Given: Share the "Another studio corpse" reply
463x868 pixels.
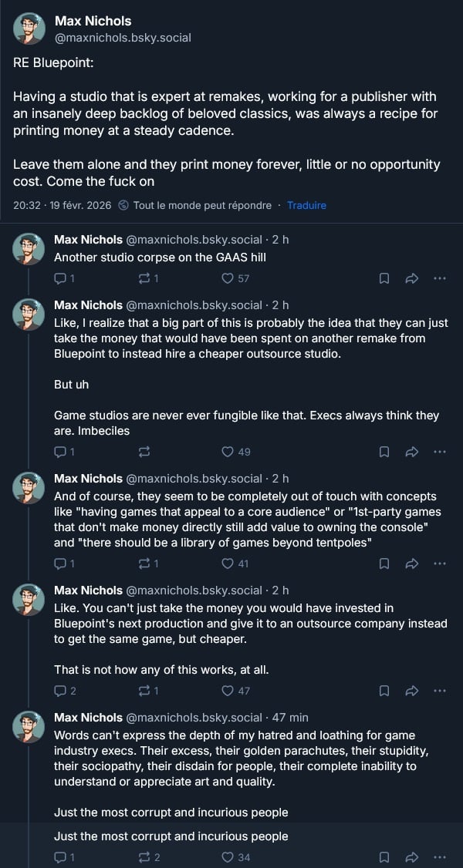Looking at the screenshot, I should pyautogui.click(x=411, y=278).
